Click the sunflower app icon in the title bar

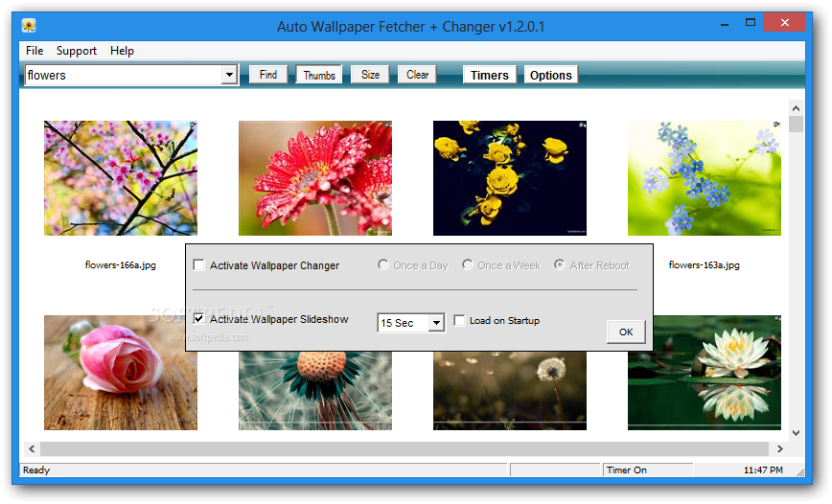click(x=29, y=26)
